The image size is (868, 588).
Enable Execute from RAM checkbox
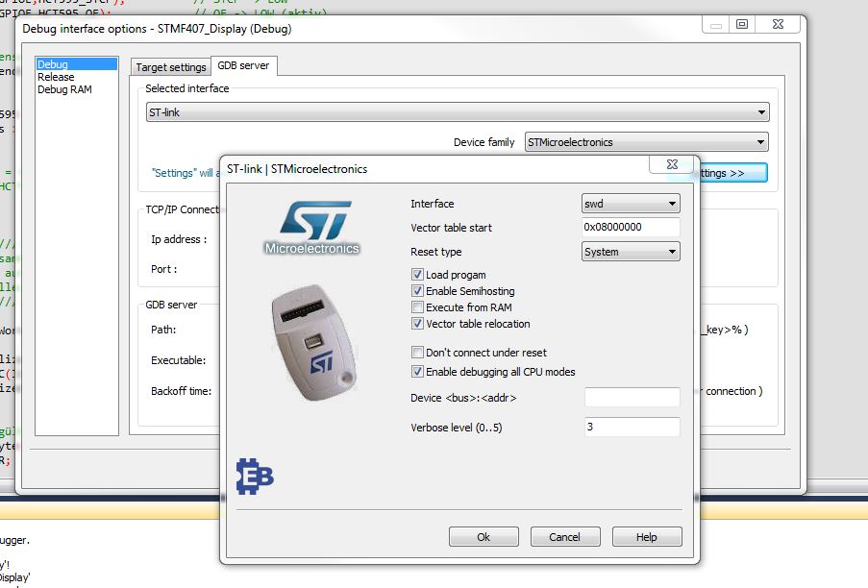click(417, 307)
